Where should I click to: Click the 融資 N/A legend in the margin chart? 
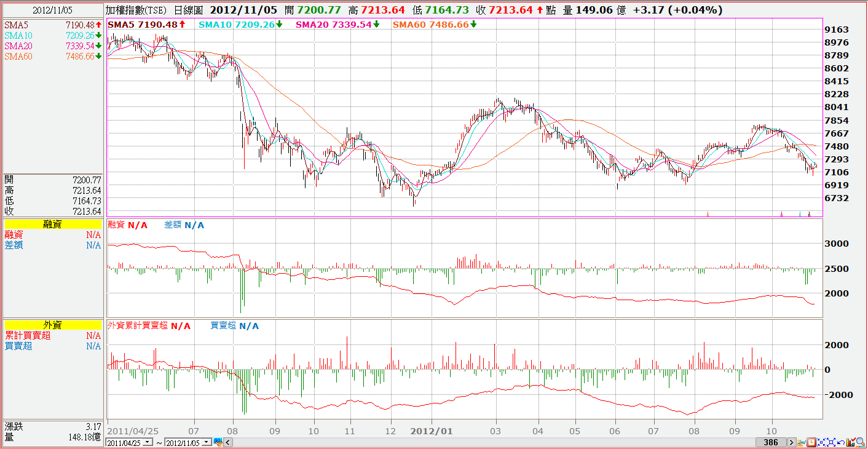128,225
